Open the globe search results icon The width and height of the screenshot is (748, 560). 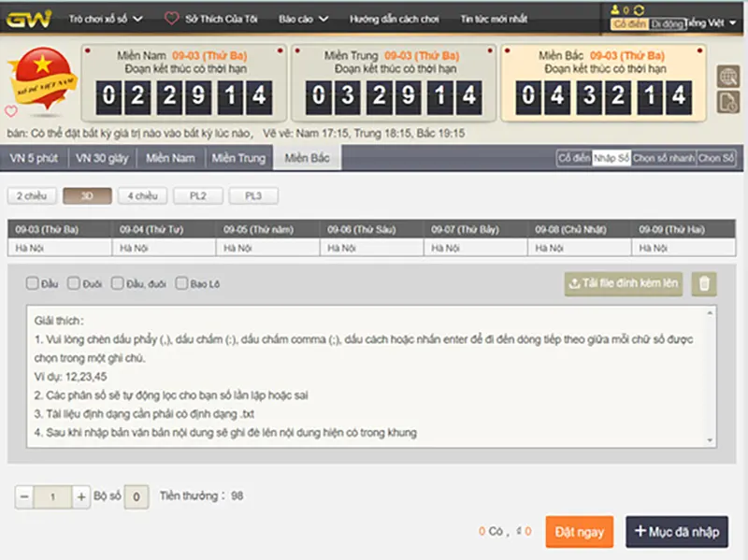[x=727, y=77]
